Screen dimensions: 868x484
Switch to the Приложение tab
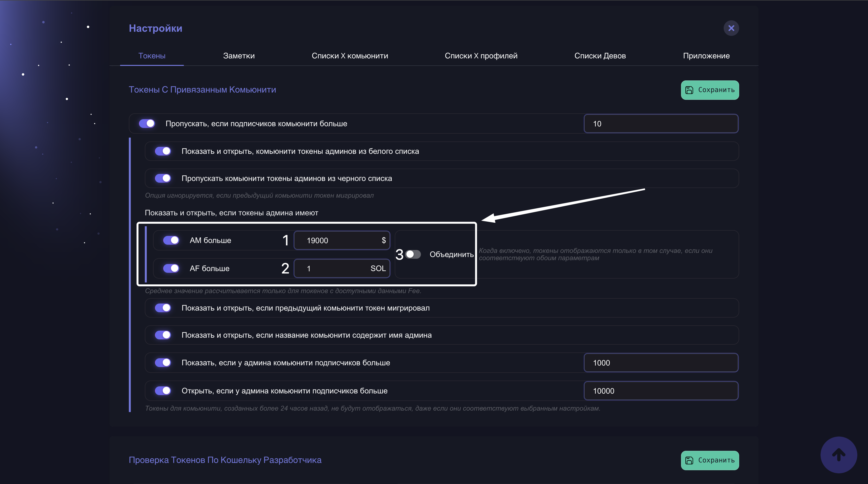(x=706, y=56)
